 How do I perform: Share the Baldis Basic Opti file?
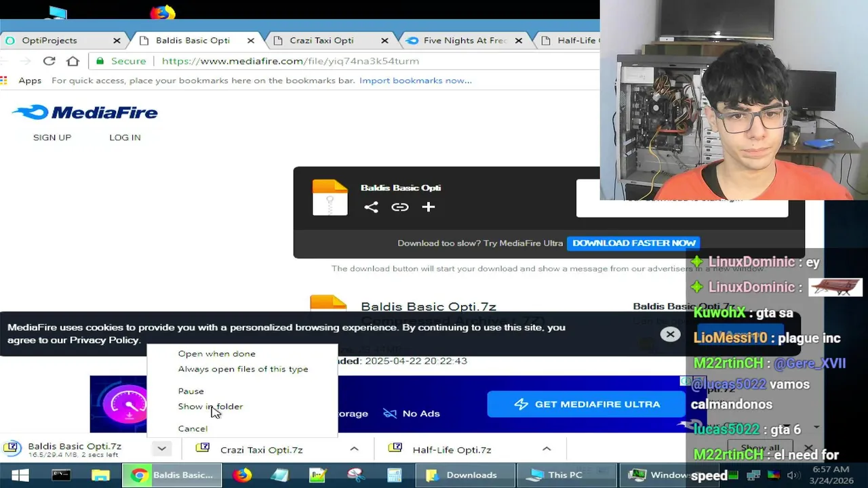[x=371, y=207]
